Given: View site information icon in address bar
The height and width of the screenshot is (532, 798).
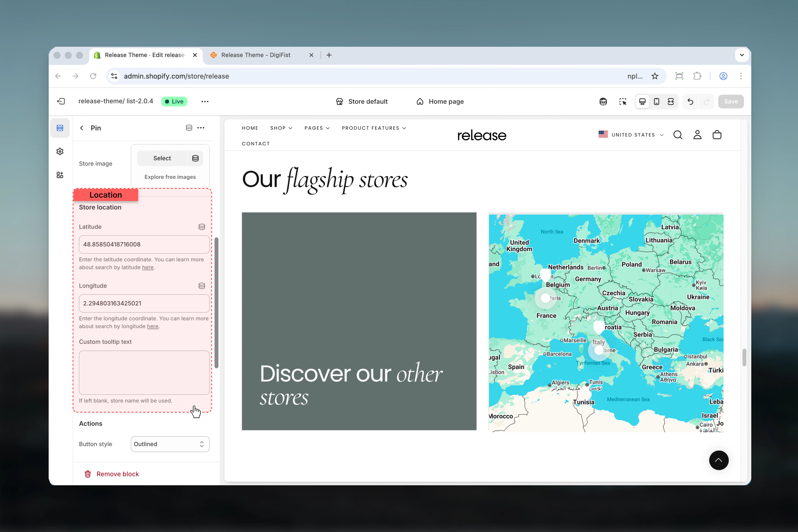Looking at the screenshot, I should coord(114,76).
